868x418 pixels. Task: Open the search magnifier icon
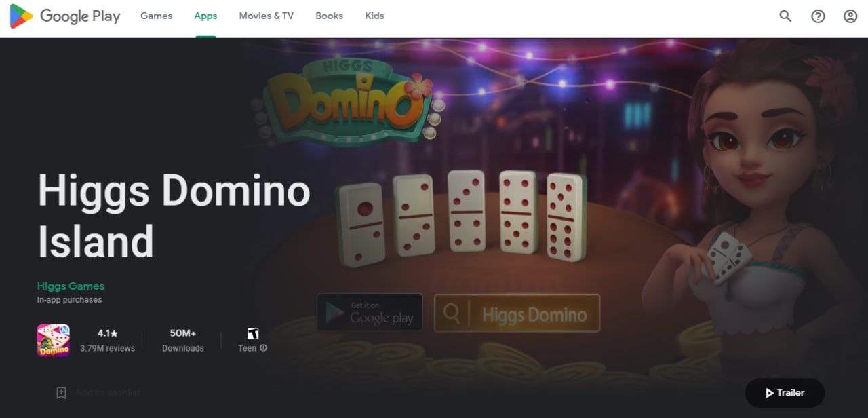coord(785,16)
